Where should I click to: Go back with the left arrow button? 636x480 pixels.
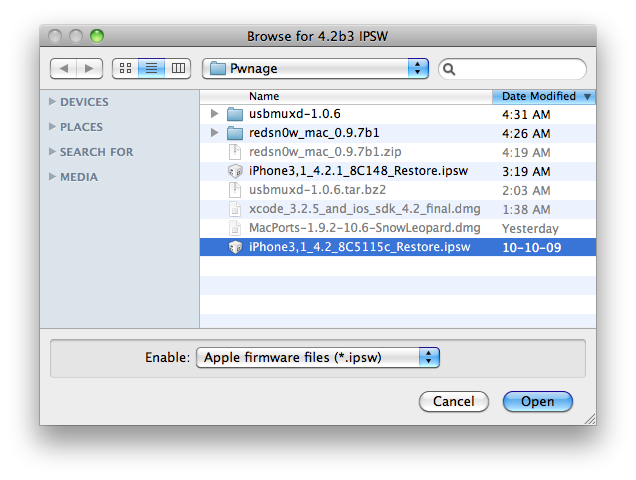[63, 68]
